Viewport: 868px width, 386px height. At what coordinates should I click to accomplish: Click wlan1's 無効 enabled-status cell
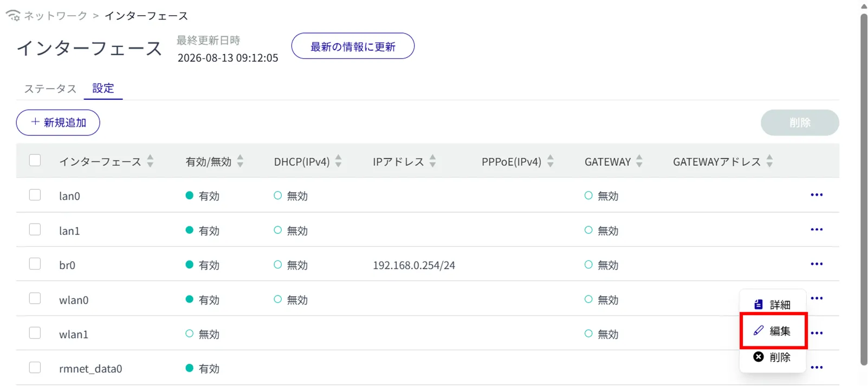202,334
